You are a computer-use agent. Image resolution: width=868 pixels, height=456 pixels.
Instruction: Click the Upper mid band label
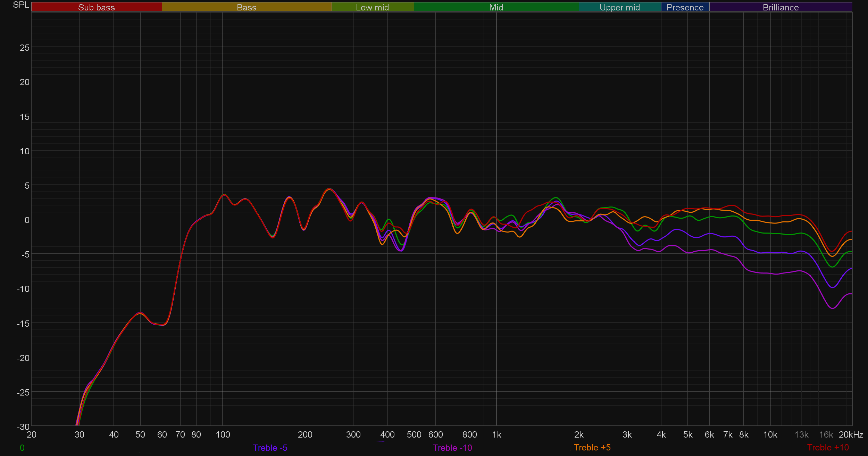coord(619,7)
